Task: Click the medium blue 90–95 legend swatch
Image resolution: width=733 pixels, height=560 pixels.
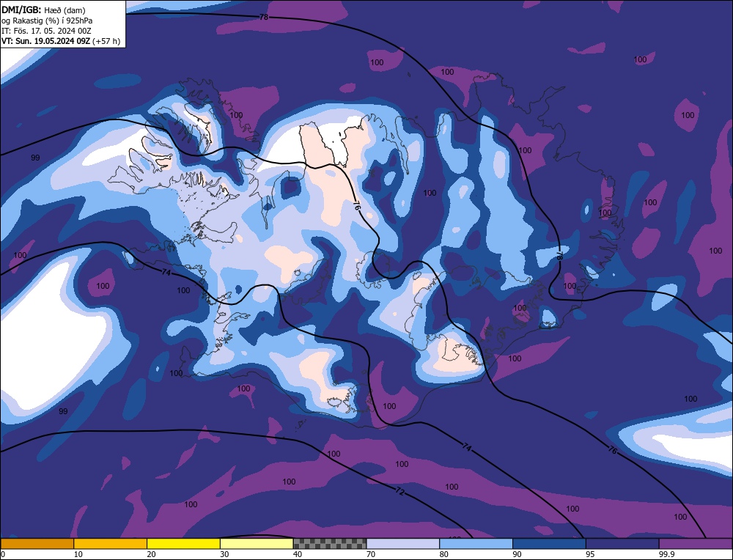Action: pyautogui.click(x=549, y=544)
